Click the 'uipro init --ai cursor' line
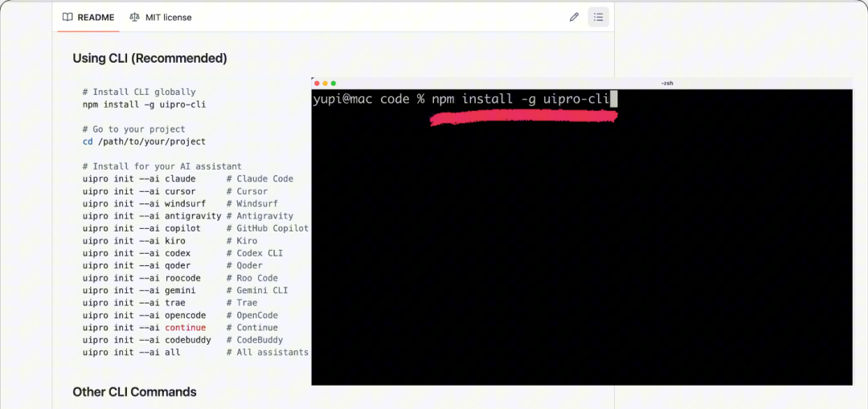The image size is (868, 409). [x=139, y=191]
